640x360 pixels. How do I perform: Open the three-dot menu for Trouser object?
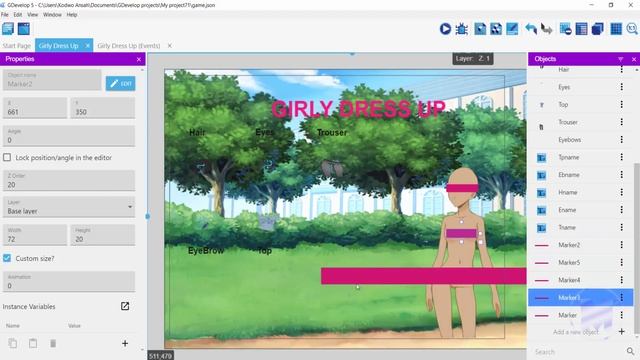coord(622,122)
